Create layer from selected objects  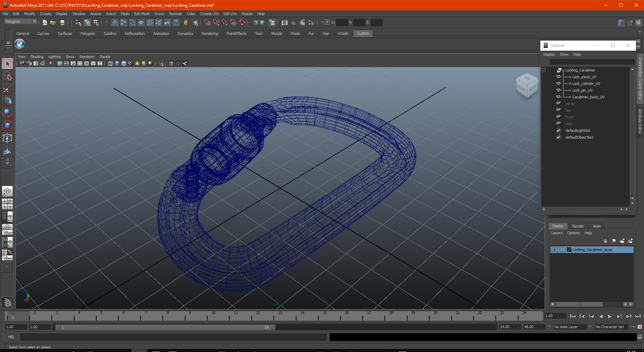tap(630, 241)
